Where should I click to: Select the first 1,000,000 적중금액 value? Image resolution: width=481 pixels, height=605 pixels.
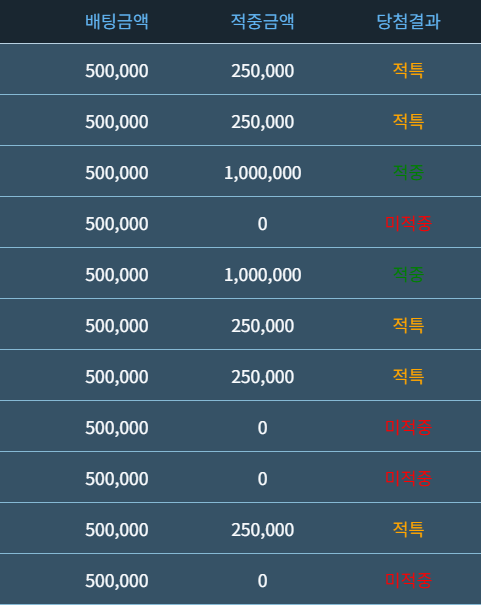pos(262,173)
